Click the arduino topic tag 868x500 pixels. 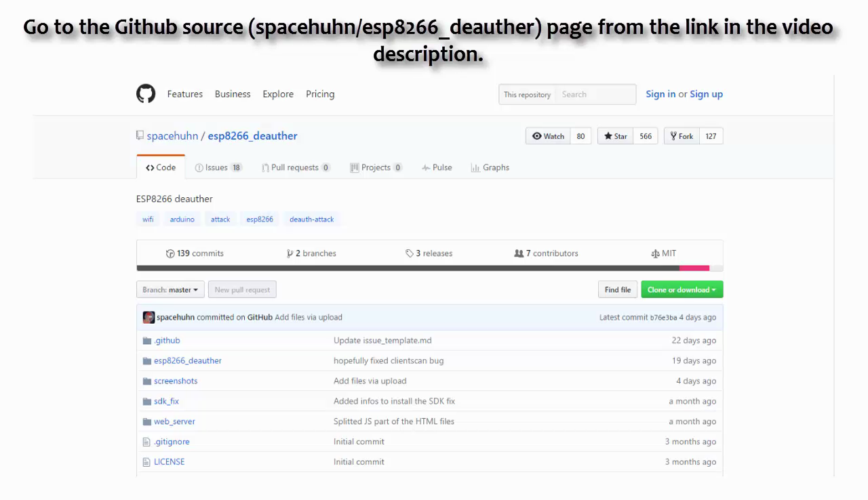(x=182, y=219)
